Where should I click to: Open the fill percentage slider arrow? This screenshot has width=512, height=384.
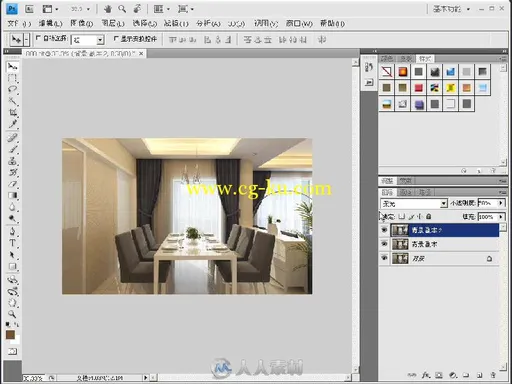point(501,217)
